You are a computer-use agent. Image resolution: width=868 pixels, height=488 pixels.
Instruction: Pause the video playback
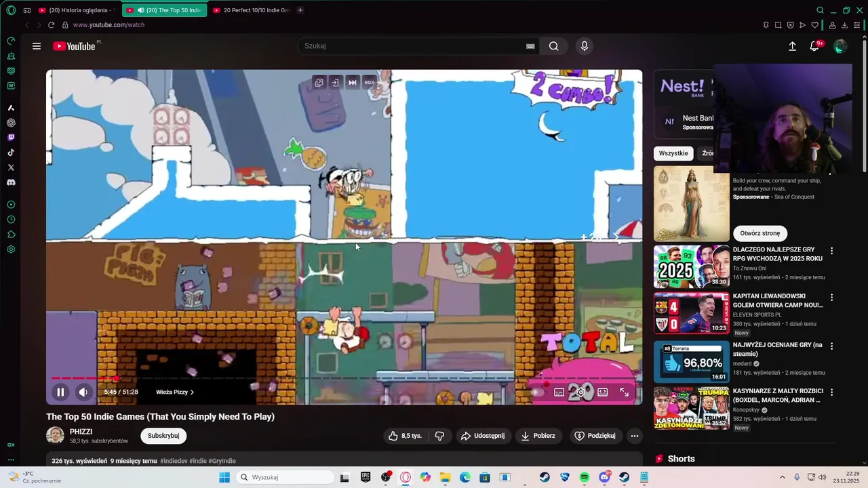point(60,392)
